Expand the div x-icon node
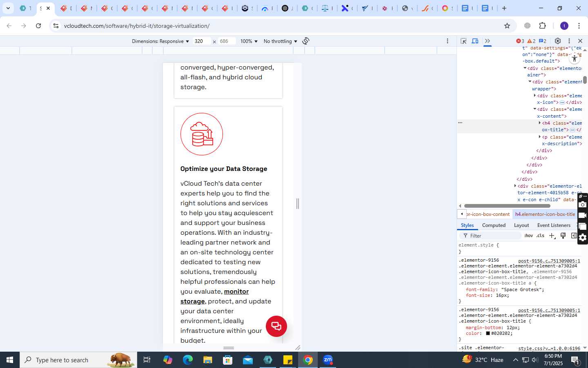Image resolution: width=588 pixels, height=368 pixels. pos(535,95)
